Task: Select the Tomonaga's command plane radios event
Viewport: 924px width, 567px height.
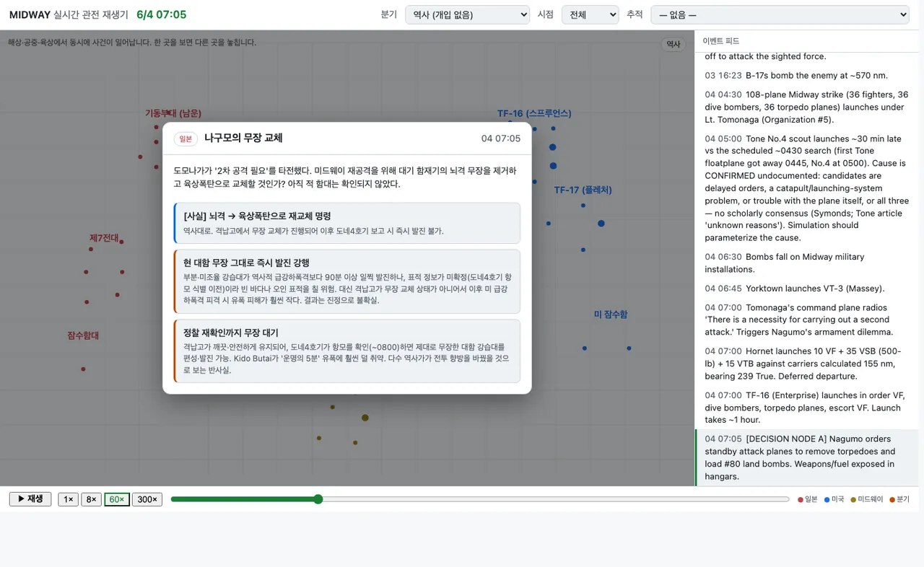Action: (807, 320)
